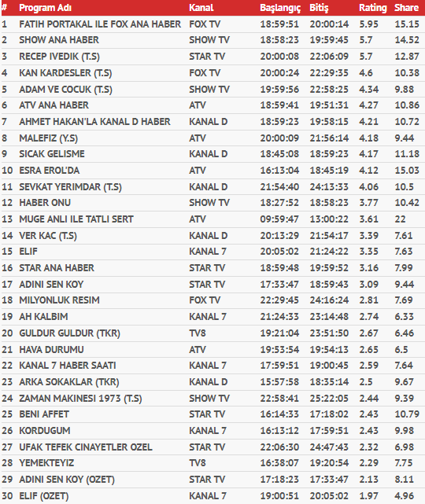Image resolution: width=425 pixels, height=504 pixels.
Task: Click the MALEFIZ (Y.S) program name
Action: 49,138
